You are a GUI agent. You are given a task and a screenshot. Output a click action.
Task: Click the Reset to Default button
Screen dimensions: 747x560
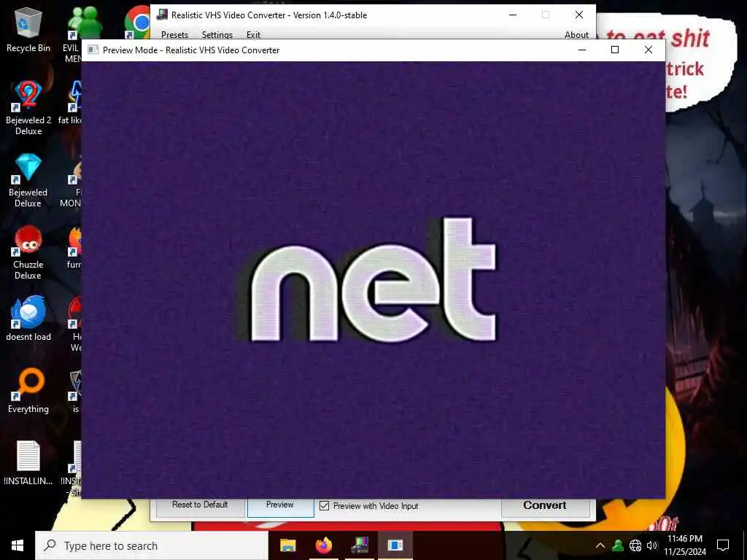point(200,506)
